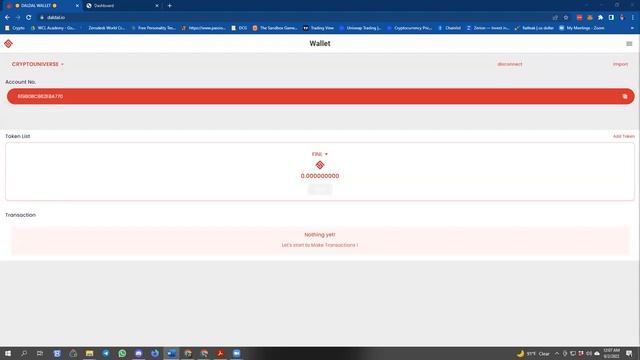Open the My Meetings - Zoom bookmark

click(582, 28)
